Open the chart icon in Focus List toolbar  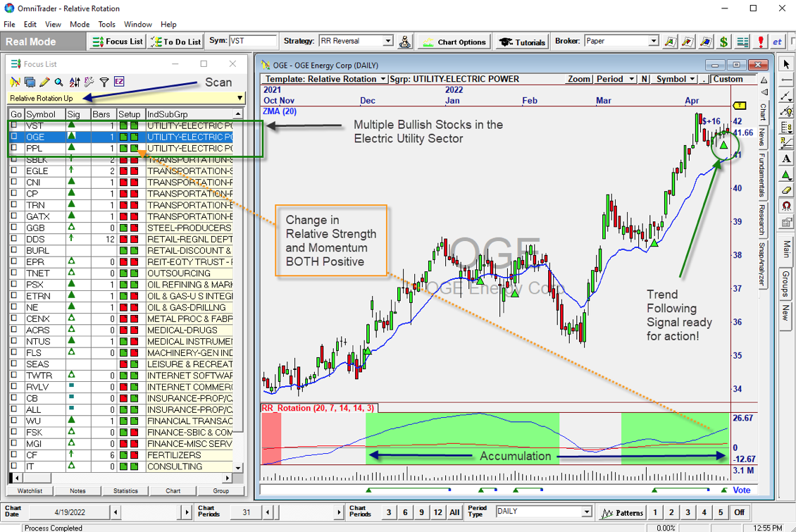[x=15, y=82]
